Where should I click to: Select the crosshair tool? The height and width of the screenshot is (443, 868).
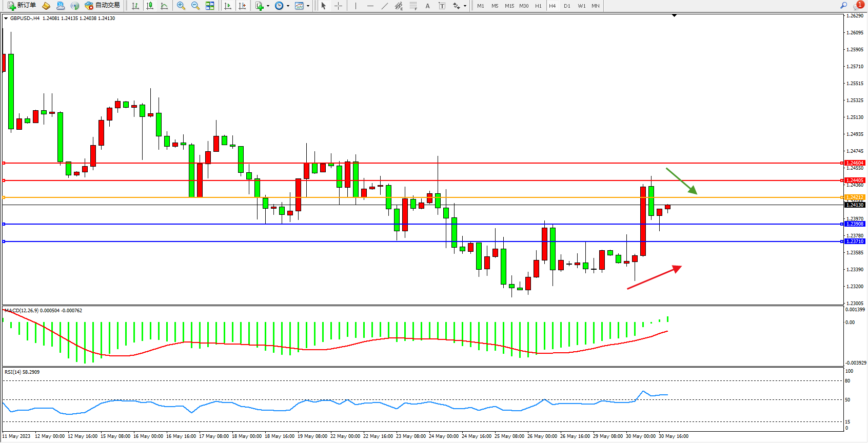click(x=339, y=6)
